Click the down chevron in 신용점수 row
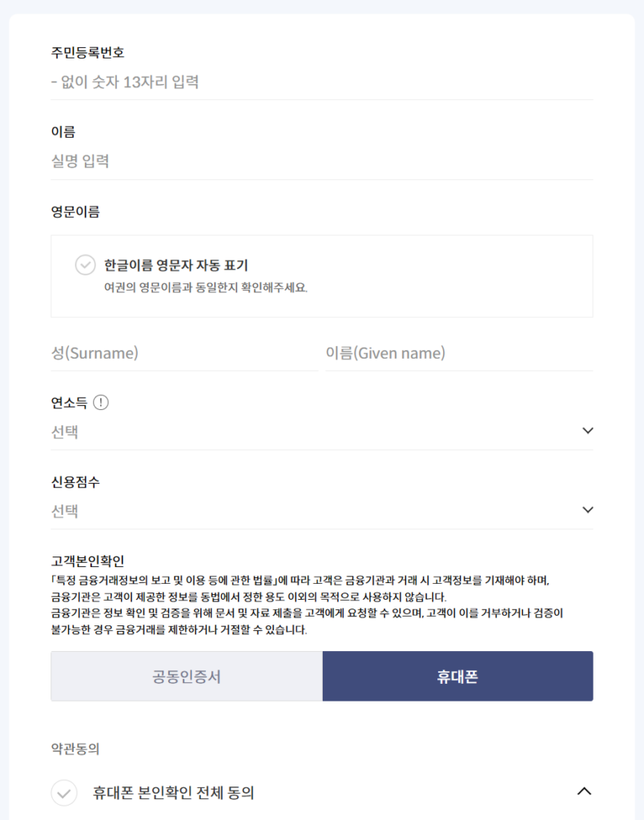 (x=588, y=510)
